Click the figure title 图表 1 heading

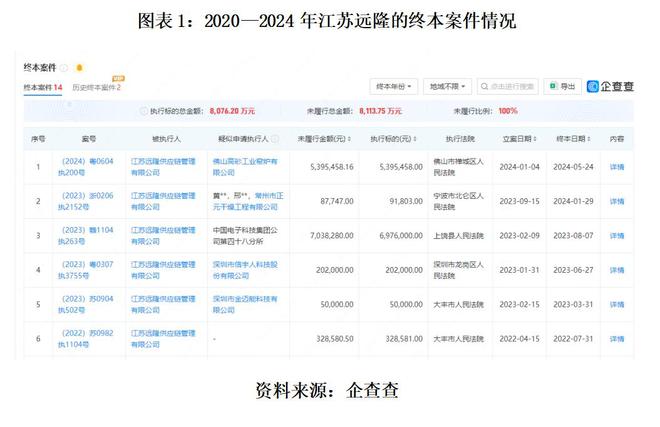click(x=327, y=20)
